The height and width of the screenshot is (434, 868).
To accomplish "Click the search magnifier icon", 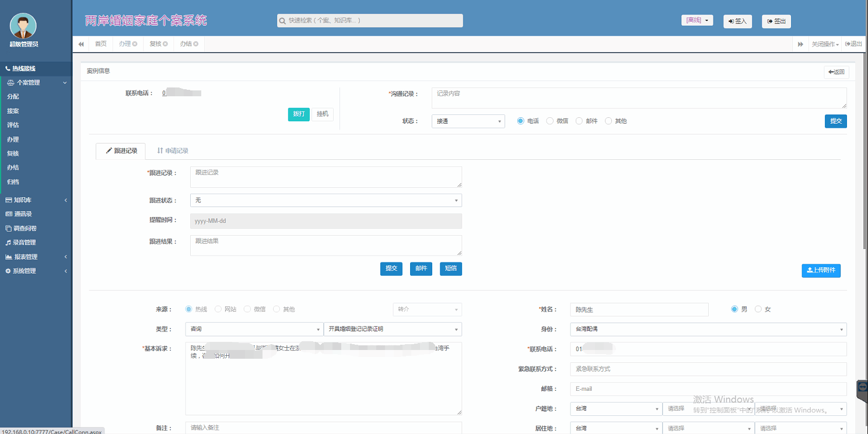I will pos(283,21).
